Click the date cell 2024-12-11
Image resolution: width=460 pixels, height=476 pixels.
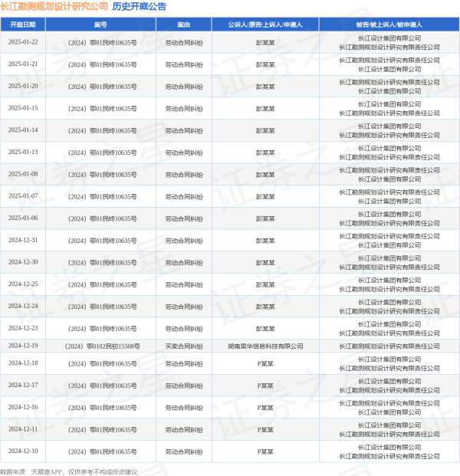(x=23, y=429)
